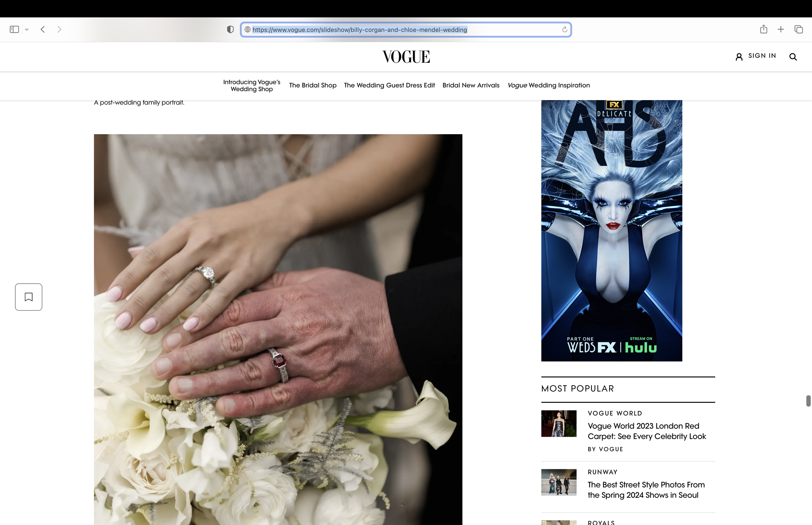The height and width of the screenshot is (525, 812).
Task: Open the wedding rings slideshow photo
Action: click(x=278, y=329)
